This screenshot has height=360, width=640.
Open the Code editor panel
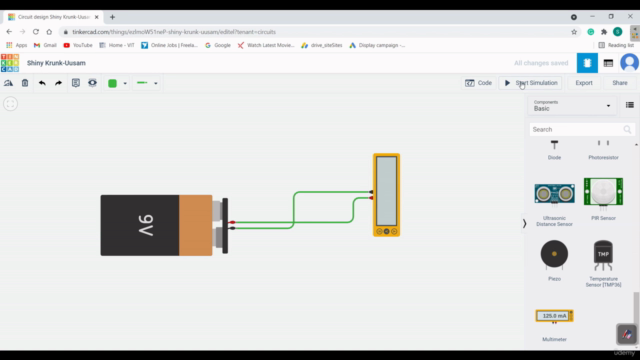[x=478, y=83]
